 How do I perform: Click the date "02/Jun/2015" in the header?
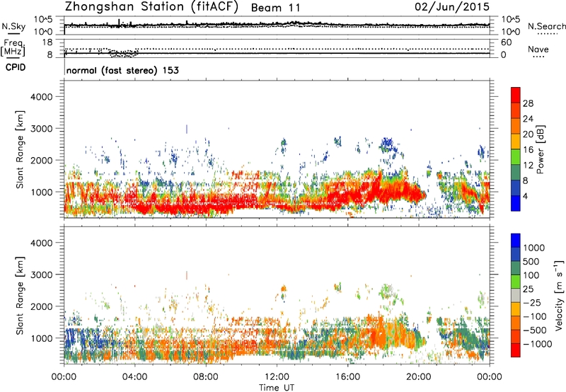point(452,7)
